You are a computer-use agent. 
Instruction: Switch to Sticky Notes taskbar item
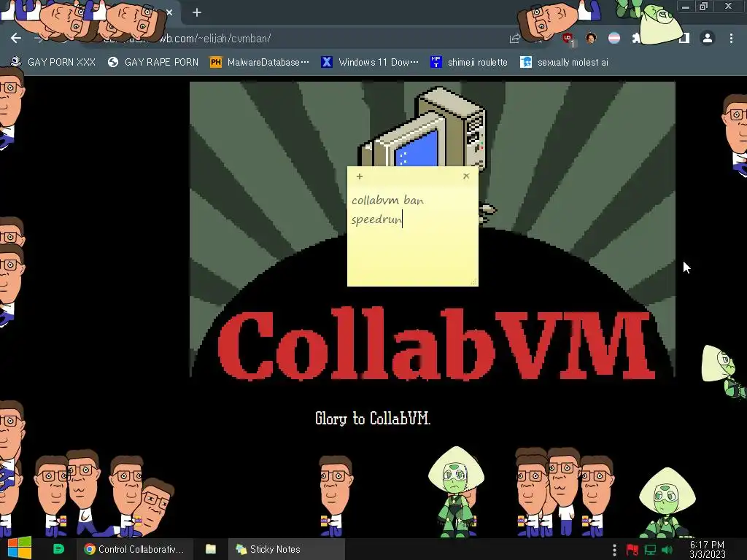[x=286, y=549]
